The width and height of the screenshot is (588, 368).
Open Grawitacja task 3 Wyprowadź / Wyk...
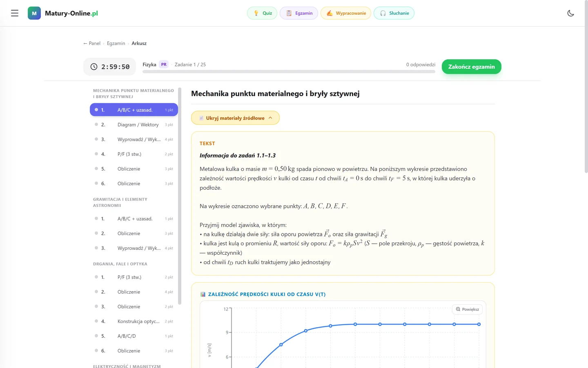[134, 248]
